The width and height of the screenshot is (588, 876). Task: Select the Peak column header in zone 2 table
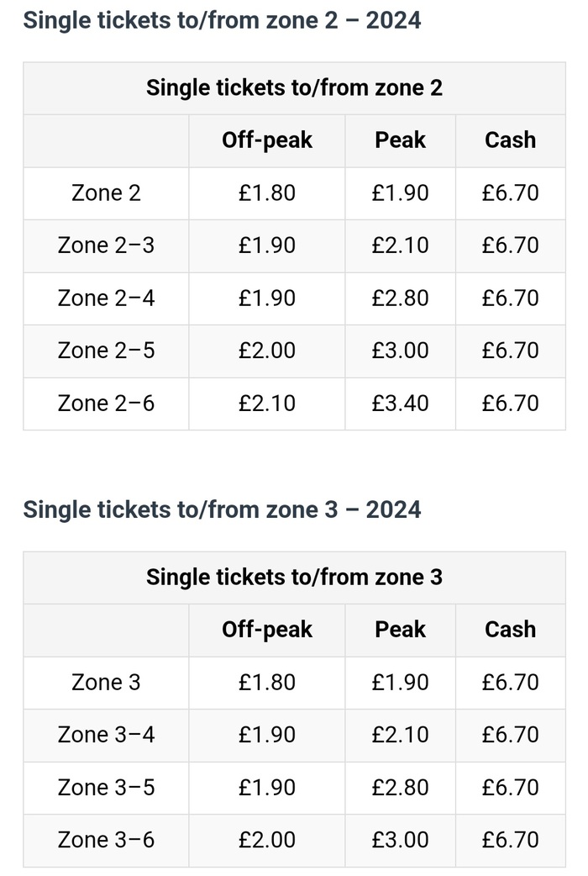coord(400,140)
